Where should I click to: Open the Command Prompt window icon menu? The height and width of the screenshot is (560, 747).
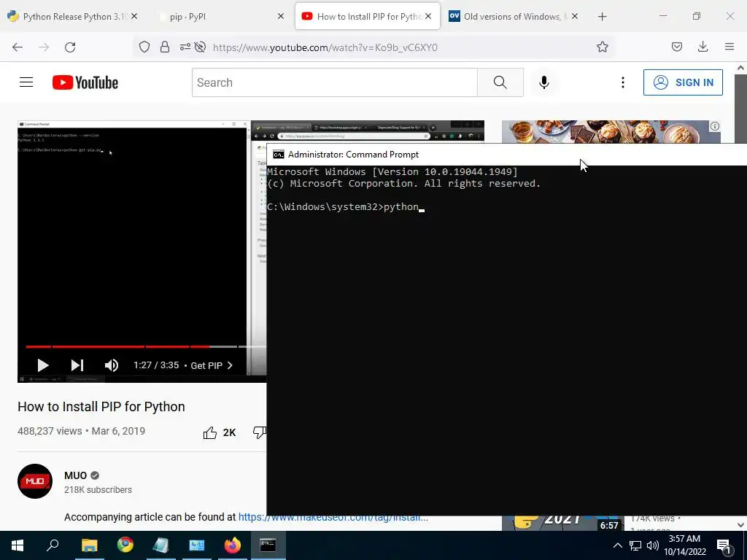point(278,155)
